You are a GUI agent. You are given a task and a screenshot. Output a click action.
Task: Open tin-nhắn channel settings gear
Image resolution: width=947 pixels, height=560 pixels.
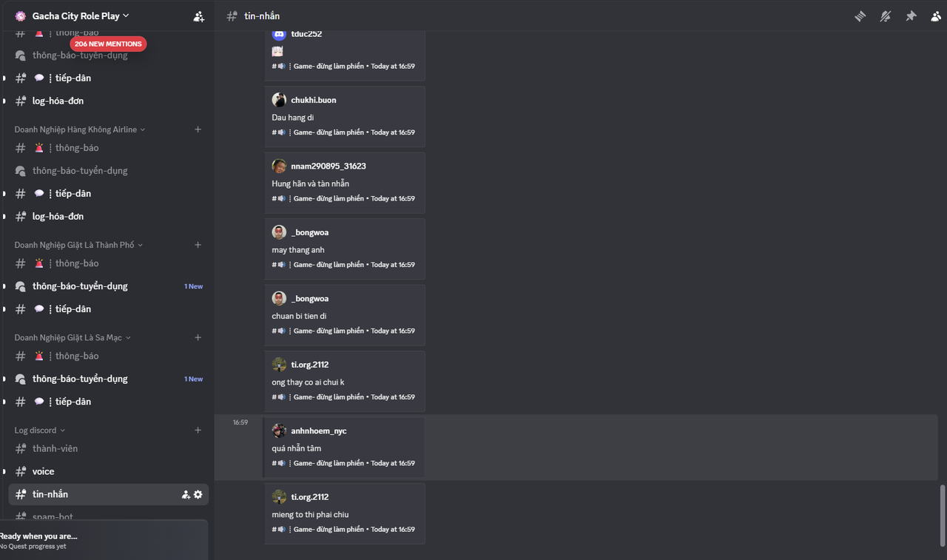click(x=198, y=494)
